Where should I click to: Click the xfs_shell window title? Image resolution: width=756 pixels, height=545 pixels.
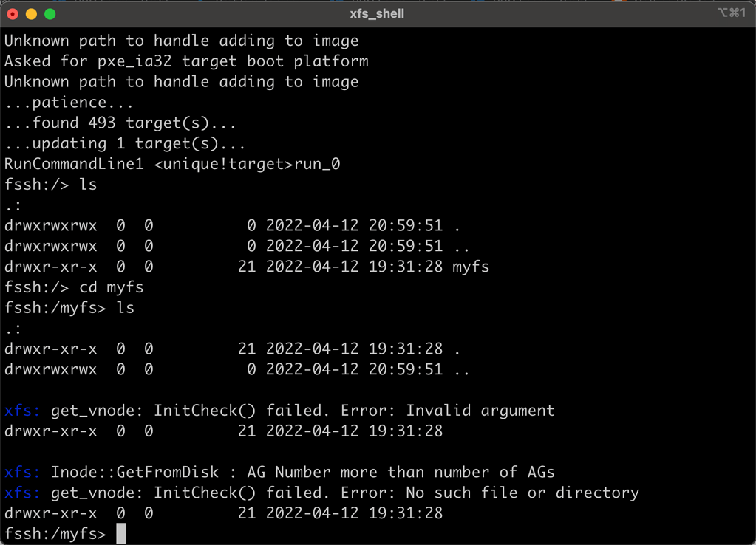(x=377, y=13)
